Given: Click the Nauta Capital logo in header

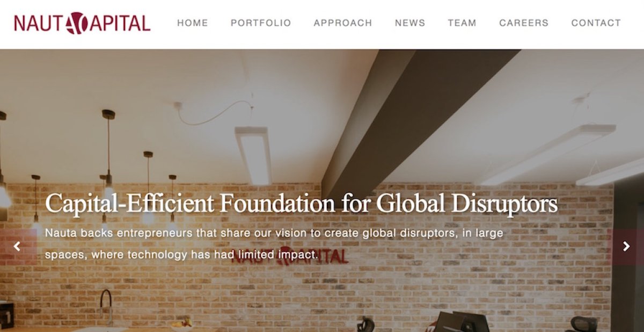Looking at the screenshot, I should 82,23.
